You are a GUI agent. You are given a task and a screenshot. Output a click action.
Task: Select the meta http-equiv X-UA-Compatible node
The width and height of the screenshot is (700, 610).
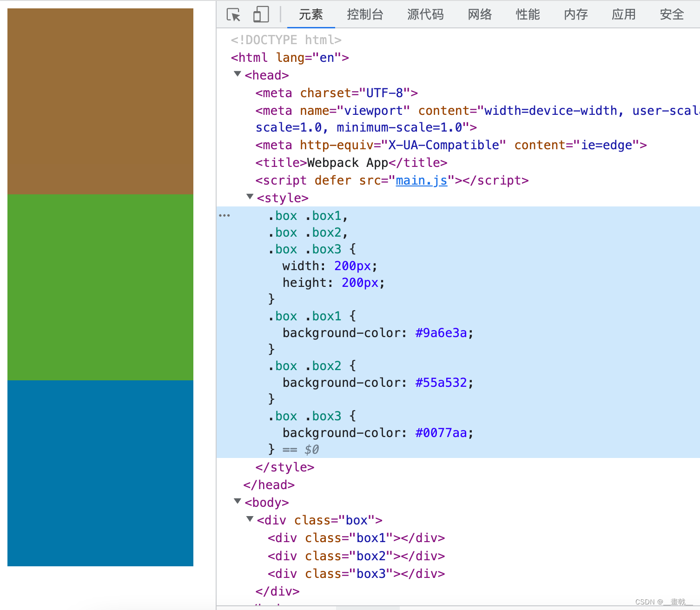451,145
